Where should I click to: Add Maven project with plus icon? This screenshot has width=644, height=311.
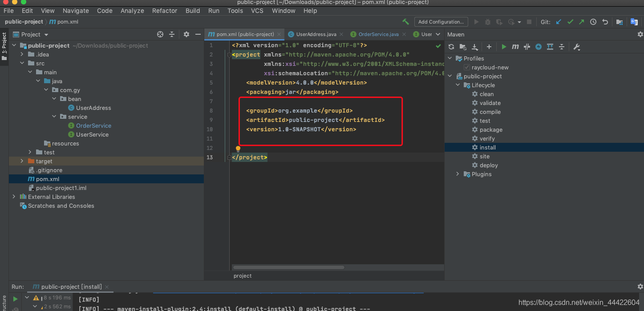pyautogui.click(x=489, y=47)
